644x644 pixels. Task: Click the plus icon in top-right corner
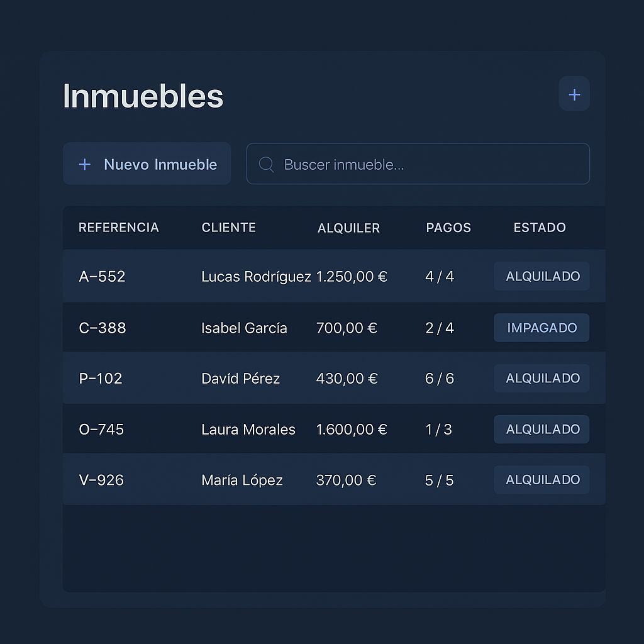[574, 94]
